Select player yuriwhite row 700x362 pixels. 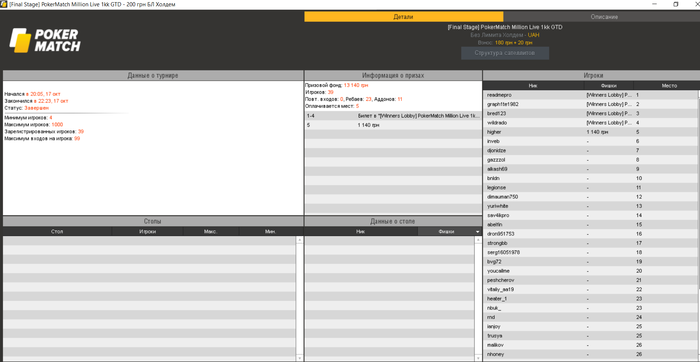tap(589, 206)
